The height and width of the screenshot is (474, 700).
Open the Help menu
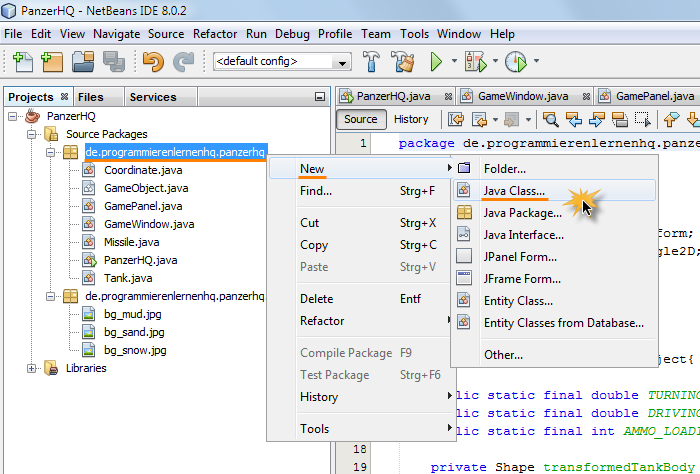(x=502, y=34)
